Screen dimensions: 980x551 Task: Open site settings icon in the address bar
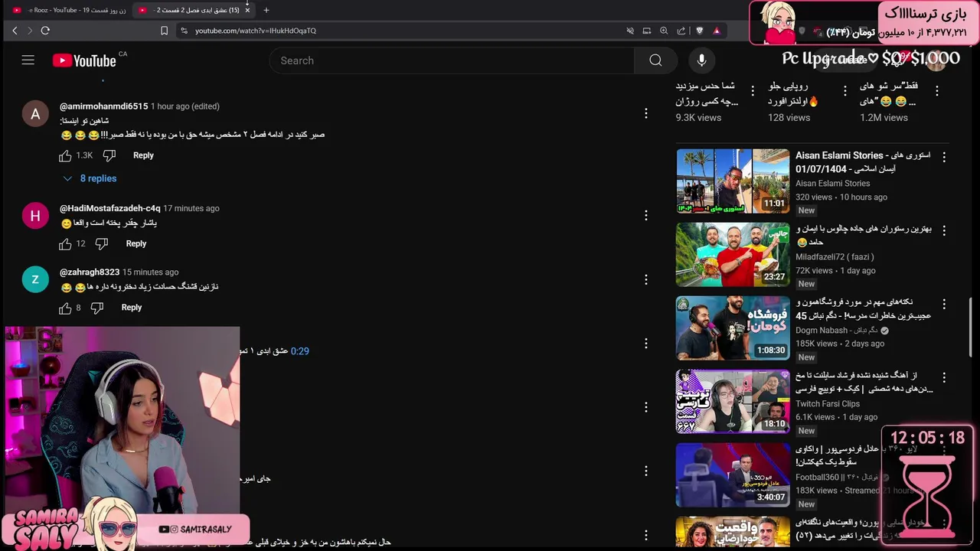[183, 31]
